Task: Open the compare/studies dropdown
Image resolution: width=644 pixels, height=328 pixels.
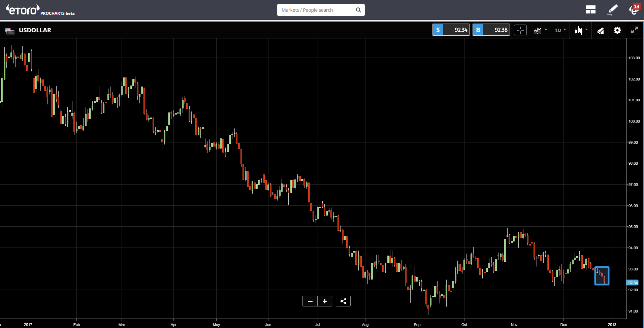Action: click(540, 30)
